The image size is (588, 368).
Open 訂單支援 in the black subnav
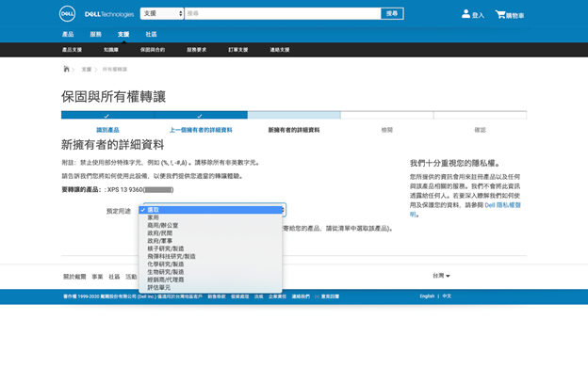[238, 50]
